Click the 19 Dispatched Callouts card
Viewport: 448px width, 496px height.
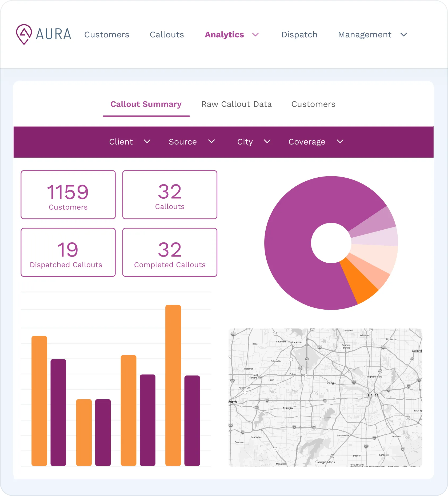click(x=68, y=252)
